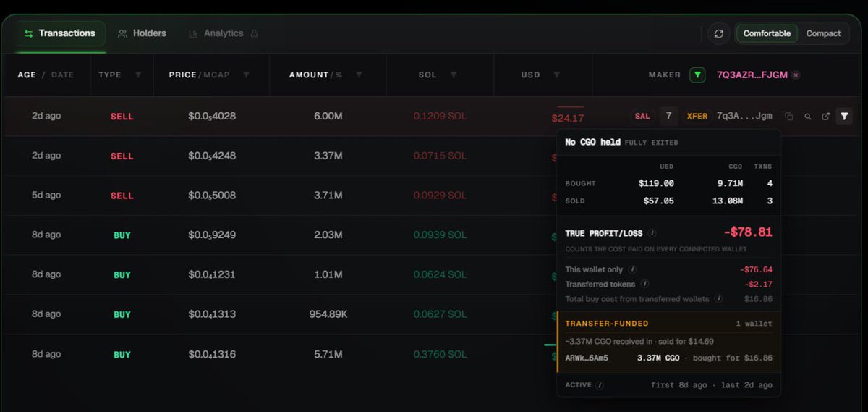Click the 0.0715 SOL value
Viewport: 868px width, 412px height.
[x=440, y=156]
